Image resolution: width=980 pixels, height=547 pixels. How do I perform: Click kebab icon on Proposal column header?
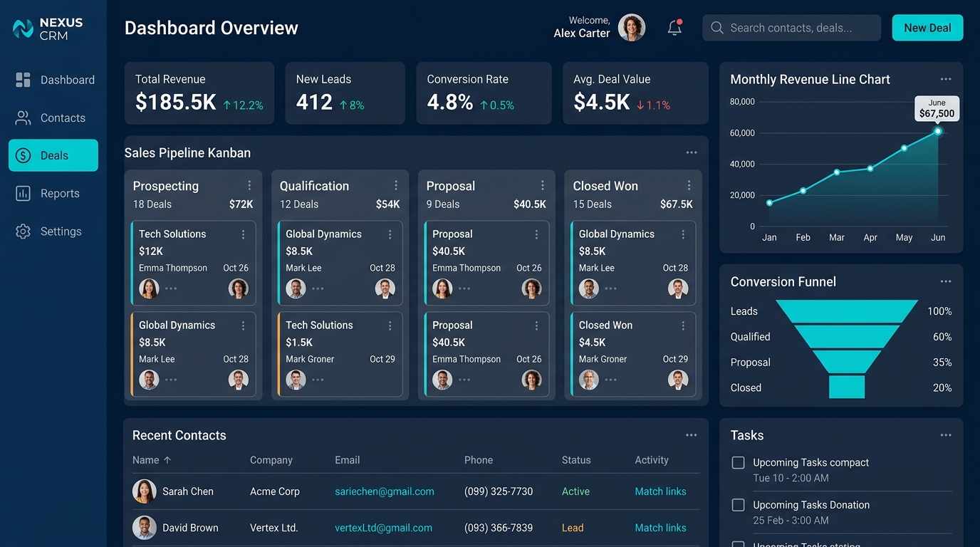543,186
